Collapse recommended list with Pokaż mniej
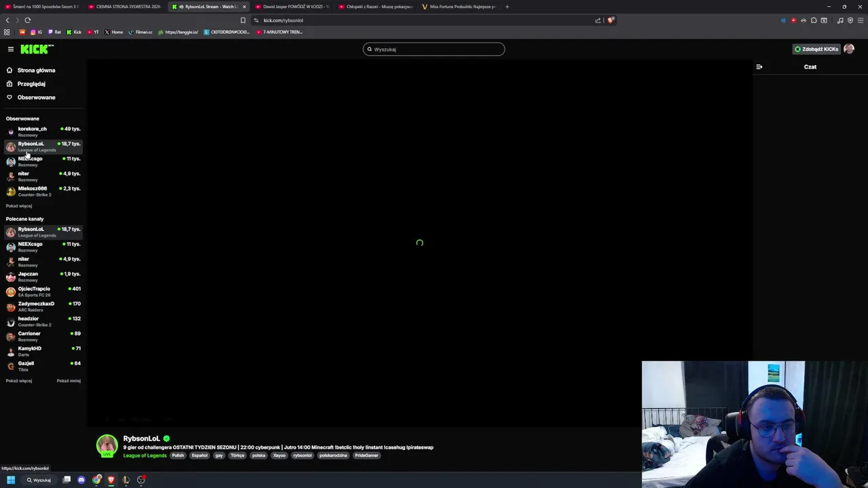This screenshot has width=868, height=488. point(68,380)
